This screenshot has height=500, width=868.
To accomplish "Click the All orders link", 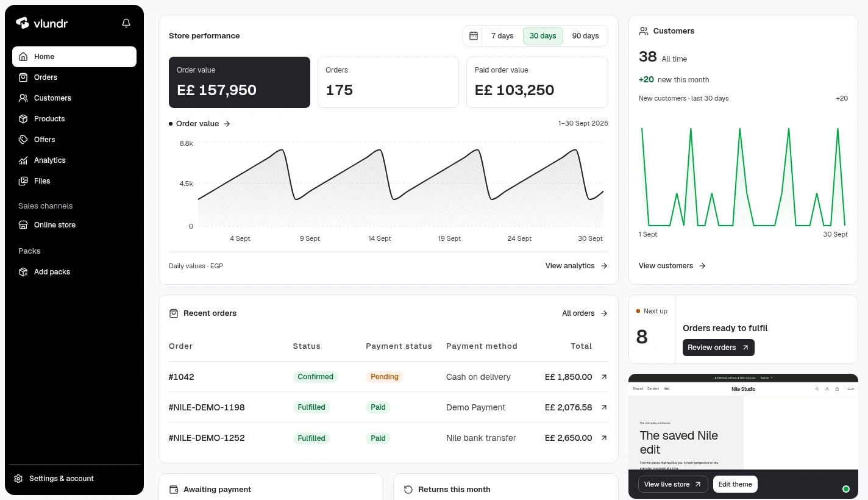I will [x=585, y=313].
